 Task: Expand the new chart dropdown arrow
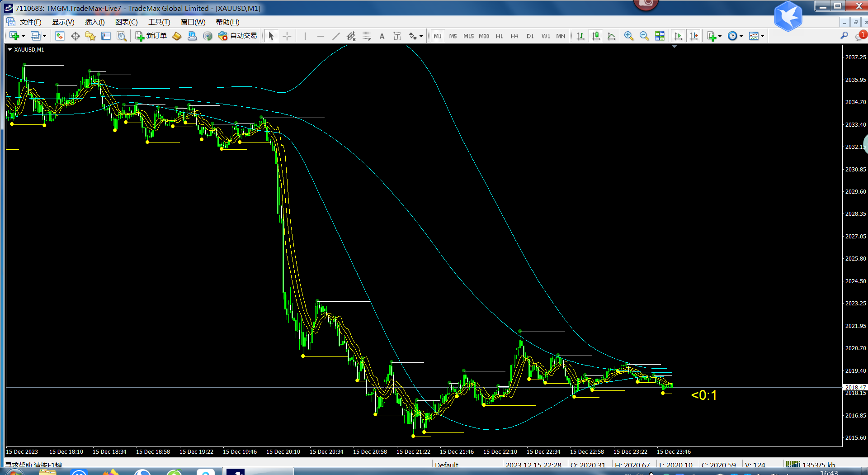pyautogui.click(x=23, y=36)
